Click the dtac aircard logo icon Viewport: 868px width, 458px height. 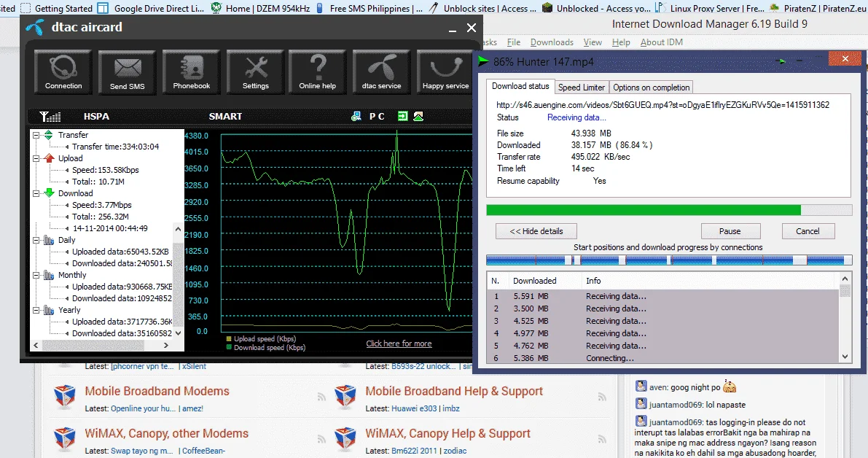tap(36, 27)
